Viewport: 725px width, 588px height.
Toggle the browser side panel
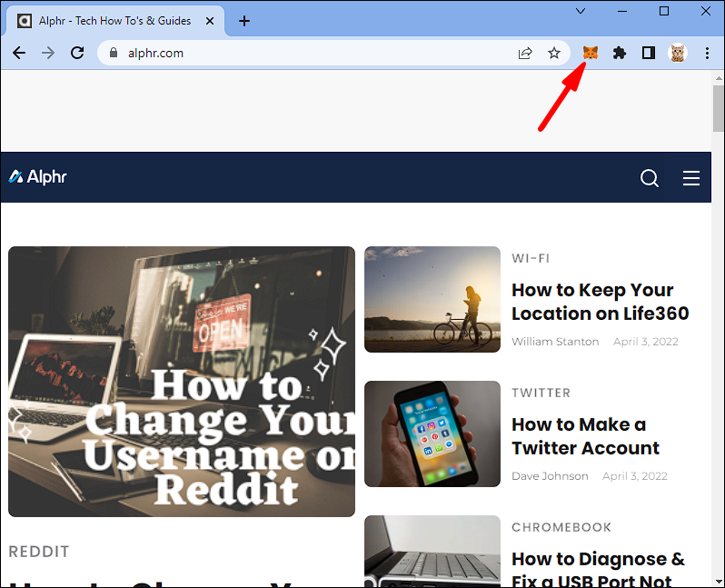tap(649, 54)
